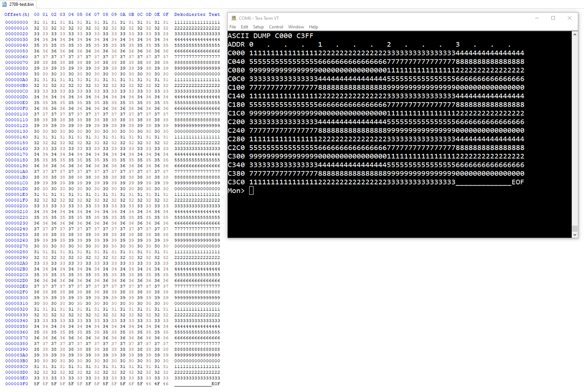Open the File menu in Tera Term
This screenshot has height=392, width=584.
pos(233,27)
